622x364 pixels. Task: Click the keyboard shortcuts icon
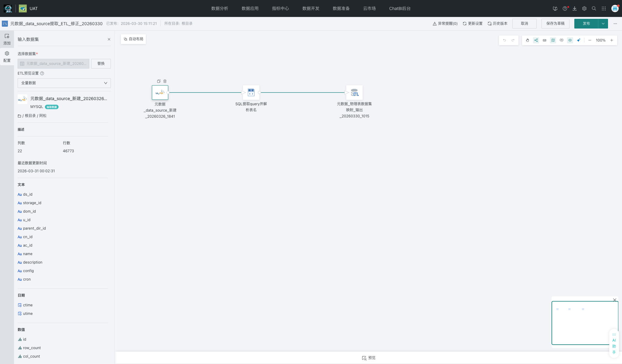pos(545,40)
